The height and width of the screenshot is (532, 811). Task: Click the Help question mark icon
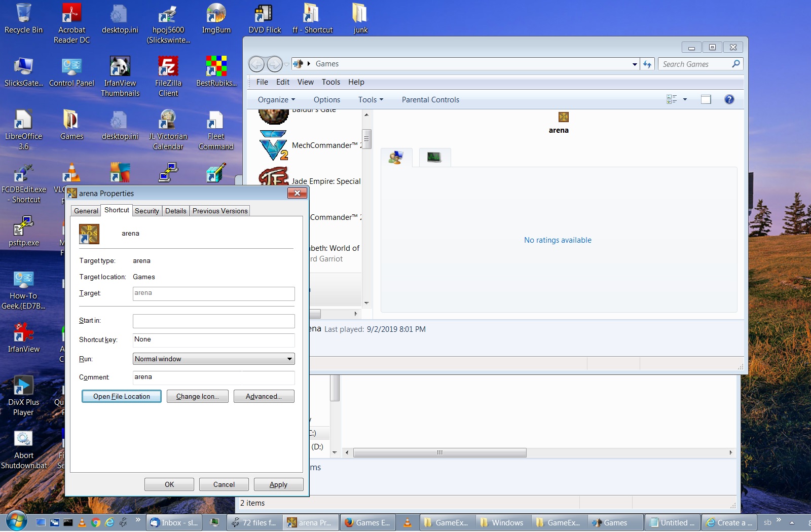(729, 99)
